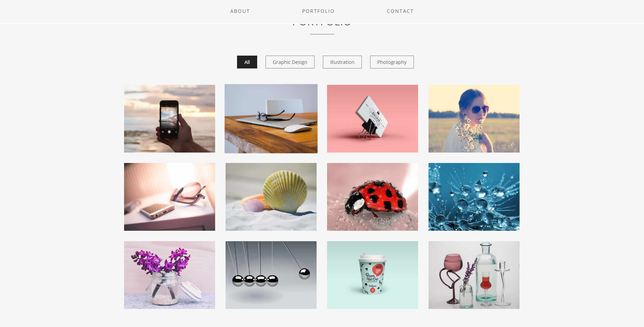644x327 pixels.
Task: View the phone and sunglasses on table image
Action: (x=170, y=197)
